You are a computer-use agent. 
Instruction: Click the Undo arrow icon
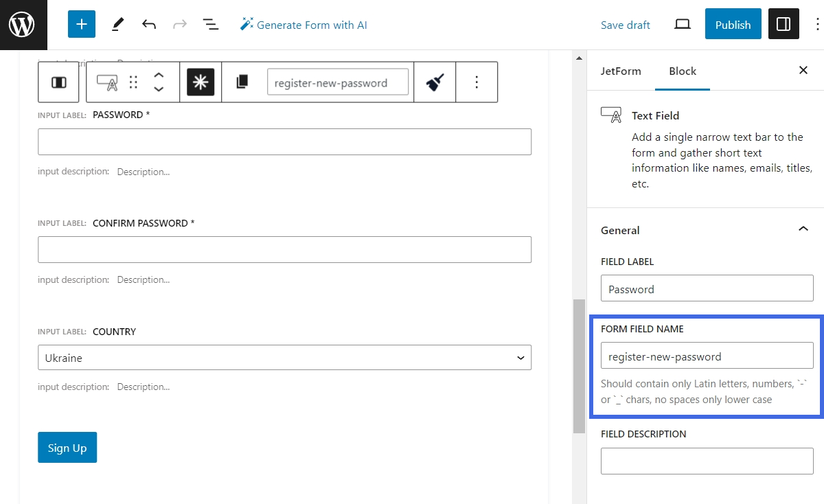[149, 24]
